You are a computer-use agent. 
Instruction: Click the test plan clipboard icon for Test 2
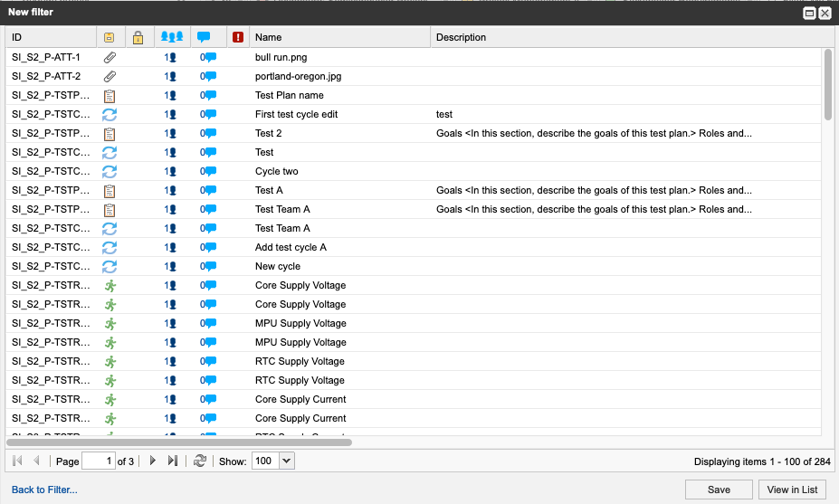110,133
